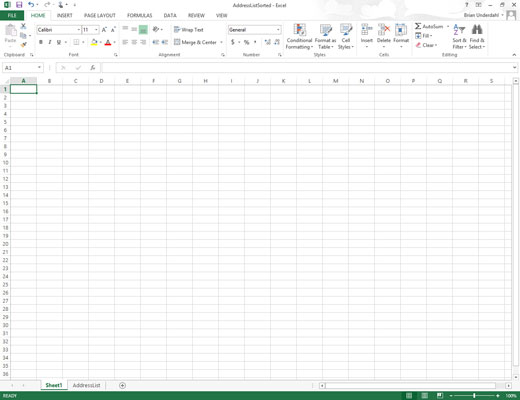The height and width of the screenshot is (400, 520).
Task: Click the Cell Styles icon
Action: (x=346, y=29)
